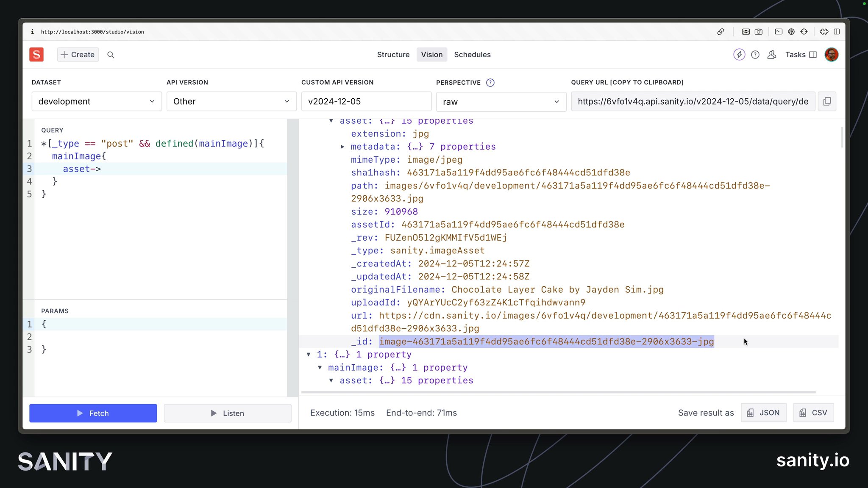The width and height of the screenshot is (868, 488).
Task: Click the Vision tab in navigation
Action: point(431,54)
